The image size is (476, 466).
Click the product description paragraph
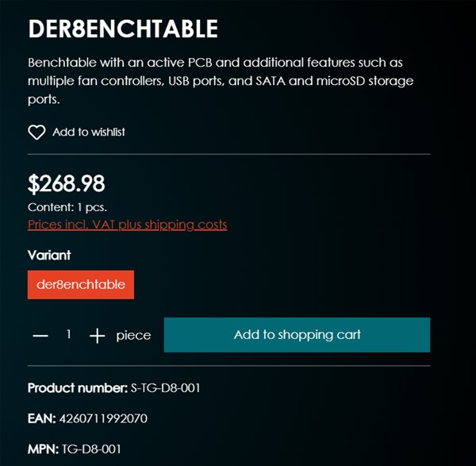point(221,81)
